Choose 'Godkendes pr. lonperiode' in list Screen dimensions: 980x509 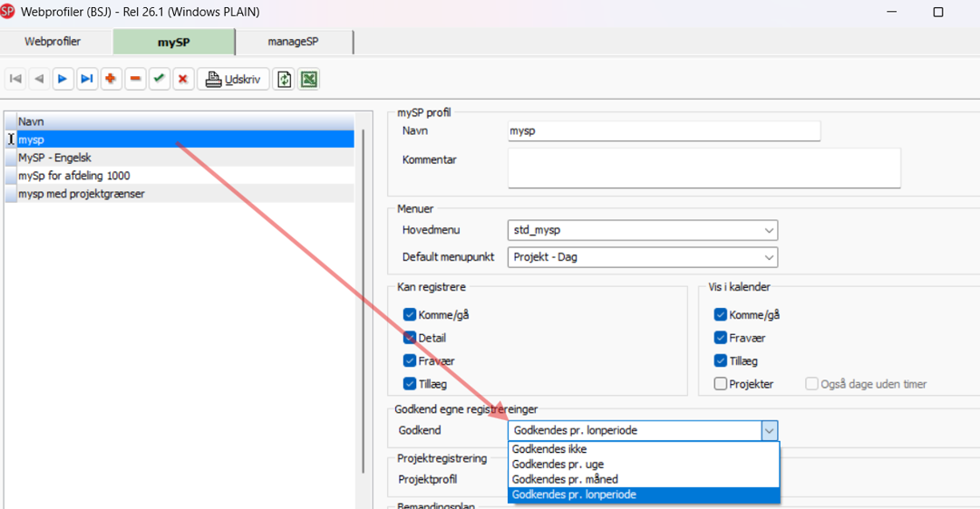(x=645, y=495)
